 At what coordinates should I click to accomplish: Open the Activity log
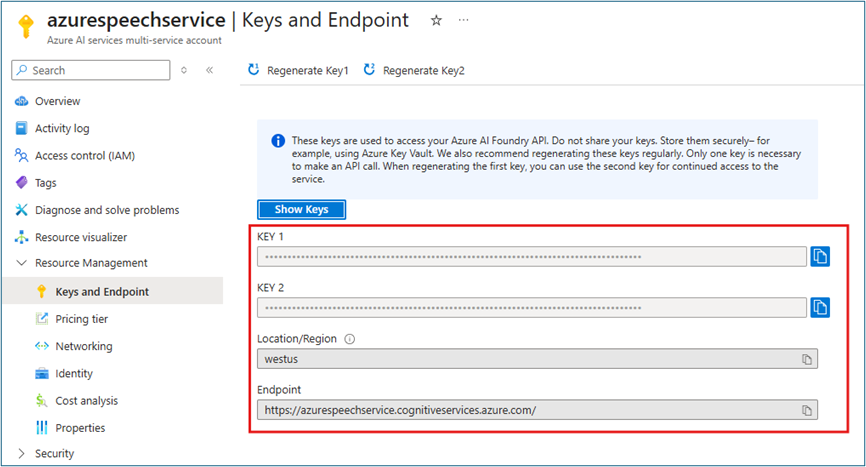coord(62,128)
